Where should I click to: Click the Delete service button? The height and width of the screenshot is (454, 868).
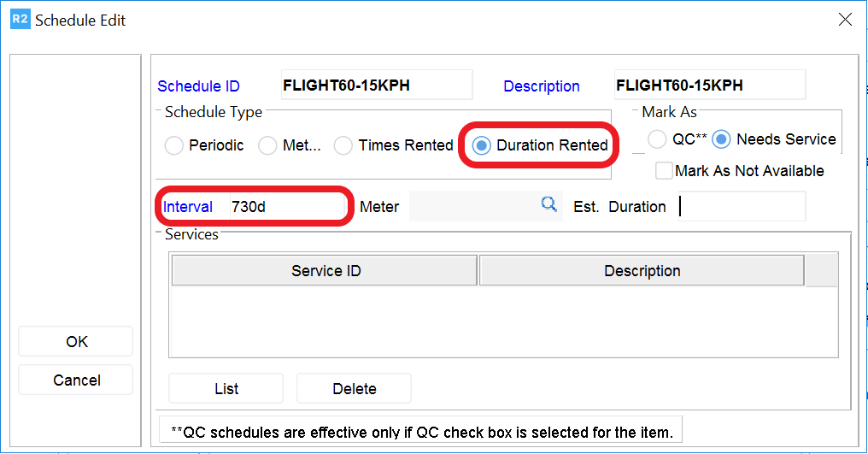354,389
